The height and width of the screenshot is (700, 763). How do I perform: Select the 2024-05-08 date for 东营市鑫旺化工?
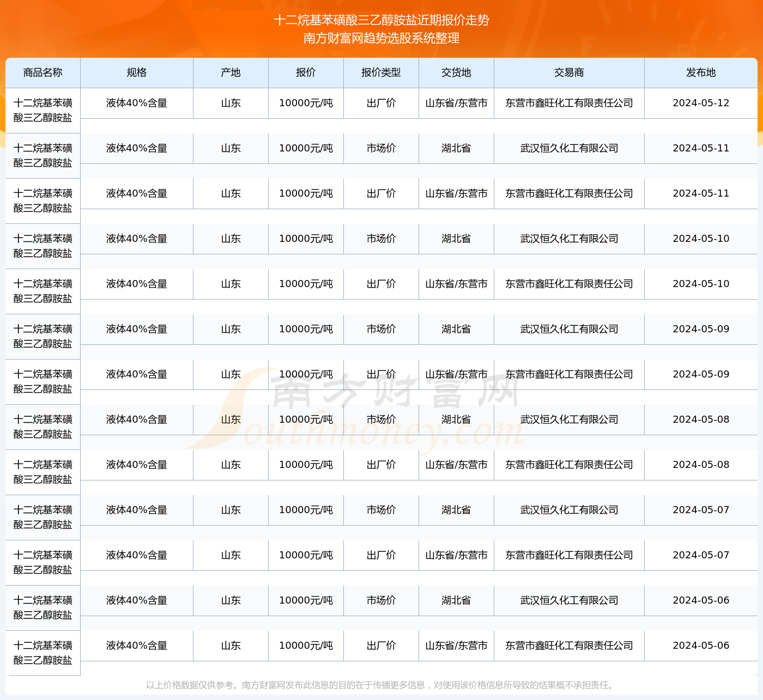(701, 465)
